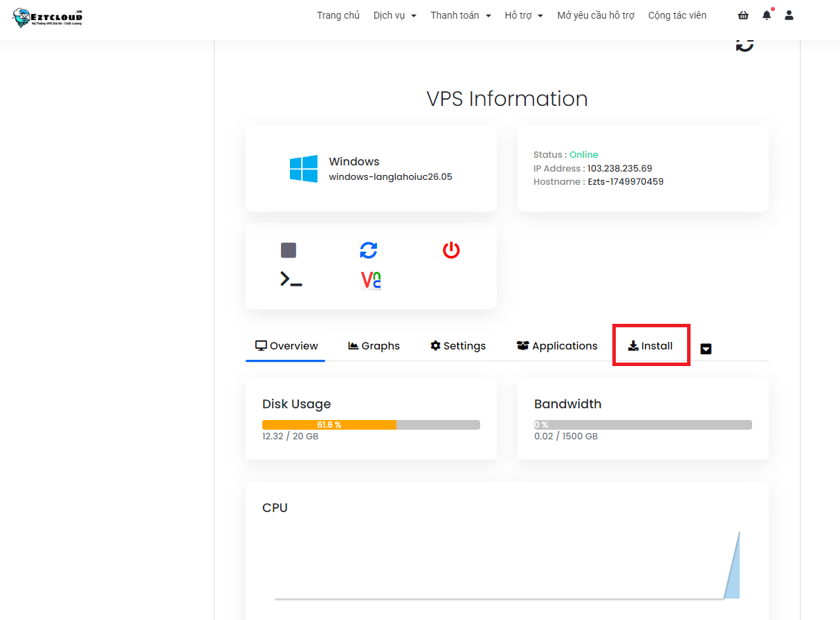The height and width of the screenshot is (620, 840).
Task: Expand more tabs with the black arrow
Action: [x=706, y=349]
